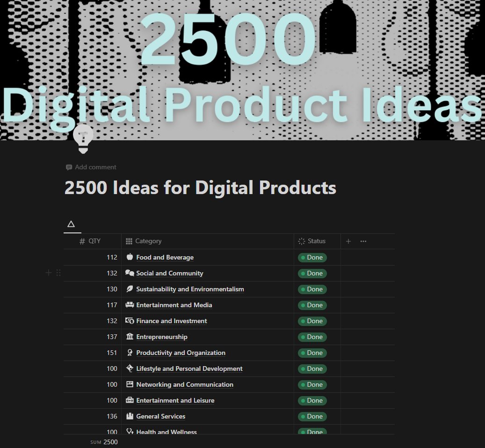Click the key icon on Productivity and Organization row
Screen dimensions: 485x448
click(129, 353)
